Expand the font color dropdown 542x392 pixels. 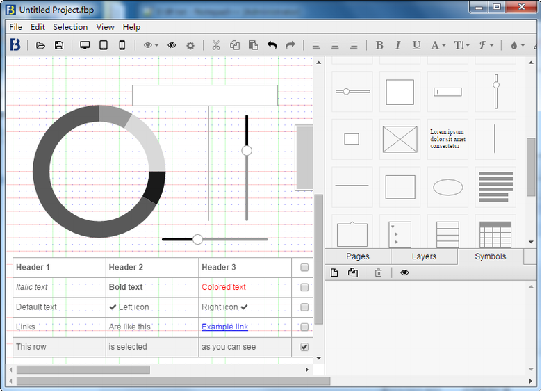[438, 45]
